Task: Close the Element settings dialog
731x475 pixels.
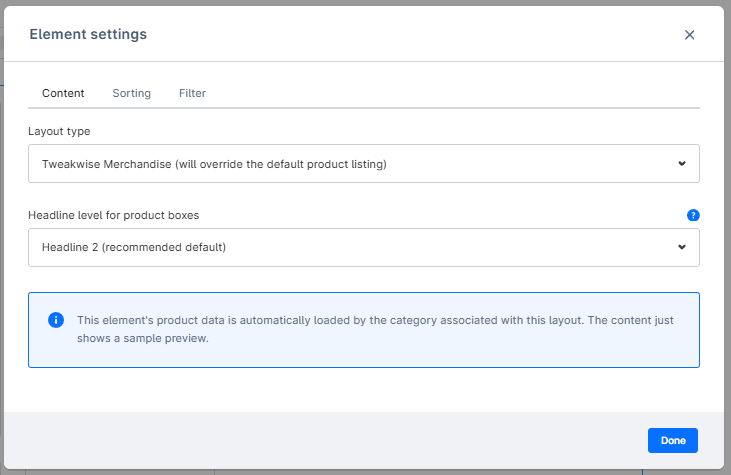Action: pyautogui.click(x=689, y=35)
